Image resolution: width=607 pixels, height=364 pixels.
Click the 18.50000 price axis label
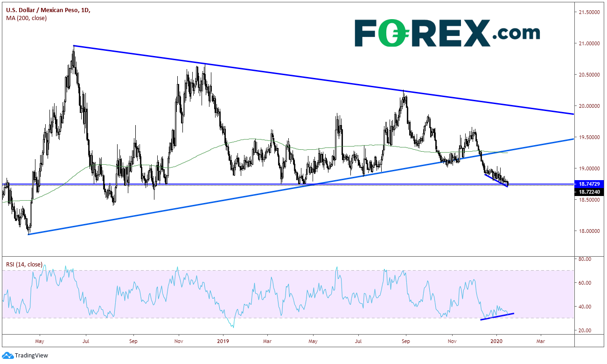point(590,200)
